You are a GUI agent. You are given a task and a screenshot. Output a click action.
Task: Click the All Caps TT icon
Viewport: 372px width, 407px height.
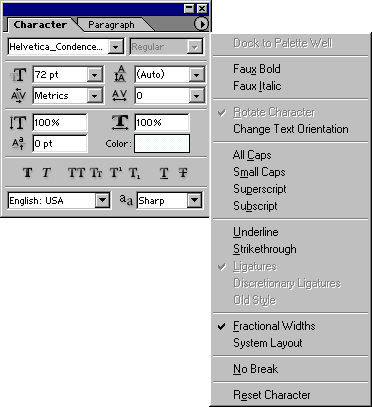coord(76,173)
